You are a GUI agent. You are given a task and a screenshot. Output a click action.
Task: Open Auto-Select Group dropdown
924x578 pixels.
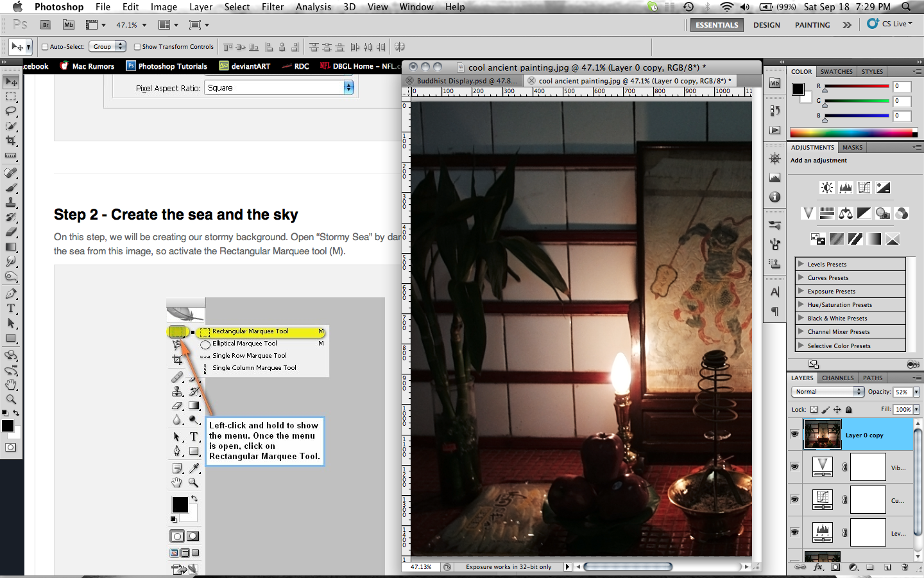pos(107,46)
